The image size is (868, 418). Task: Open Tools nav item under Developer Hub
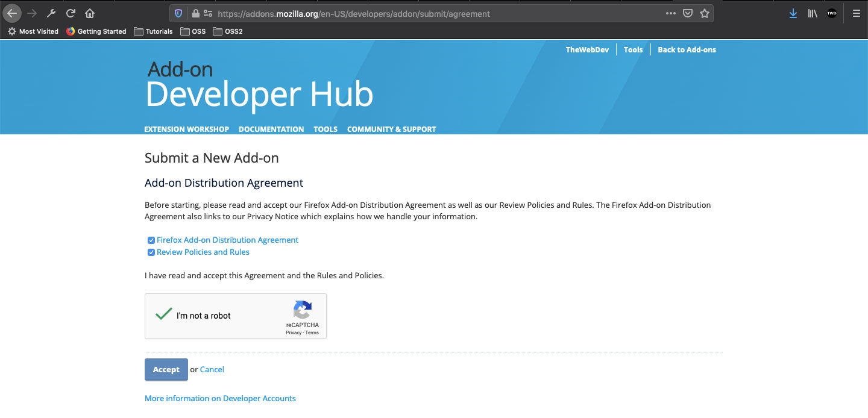coord(325,129)
